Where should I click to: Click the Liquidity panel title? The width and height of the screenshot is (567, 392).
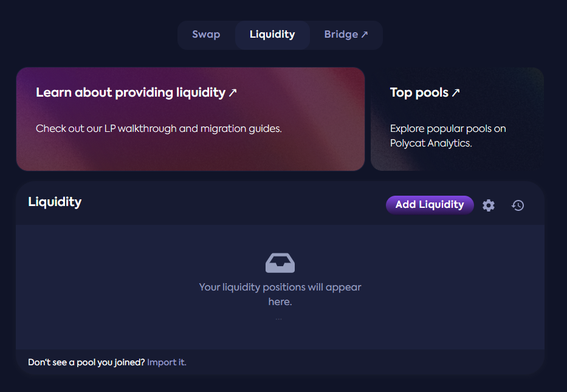point(55,202)
